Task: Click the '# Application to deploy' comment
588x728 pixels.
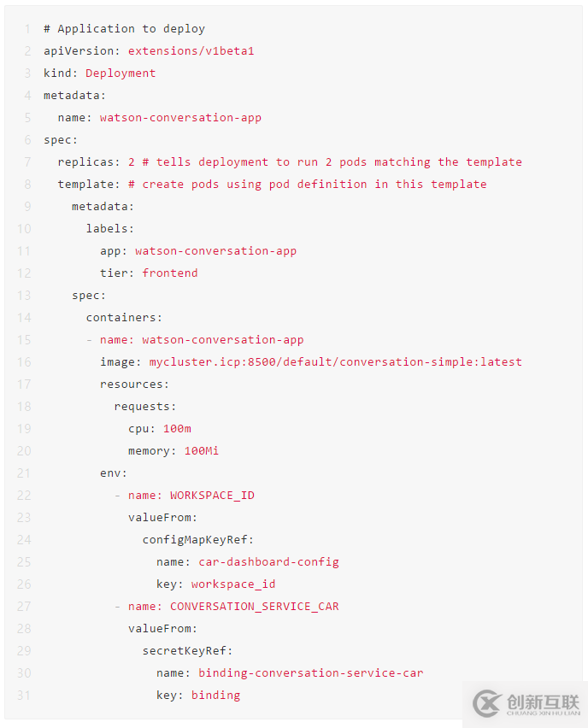Action: coord(124,29)
